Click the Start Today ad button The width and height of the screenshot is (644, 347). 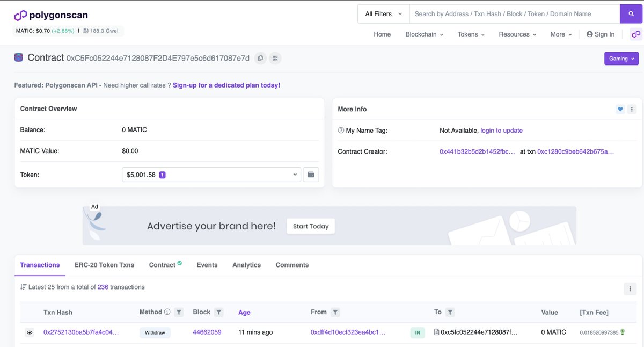coord(310,226)
